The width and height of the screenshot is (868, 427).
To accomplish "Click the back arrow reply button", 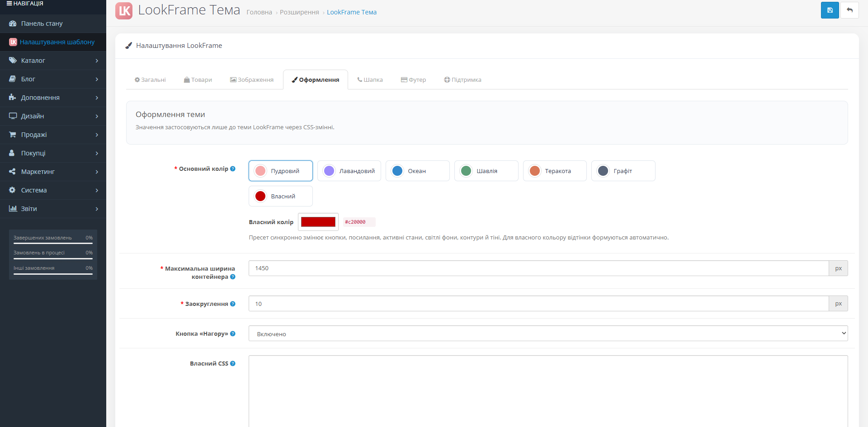I will (849, 10).
